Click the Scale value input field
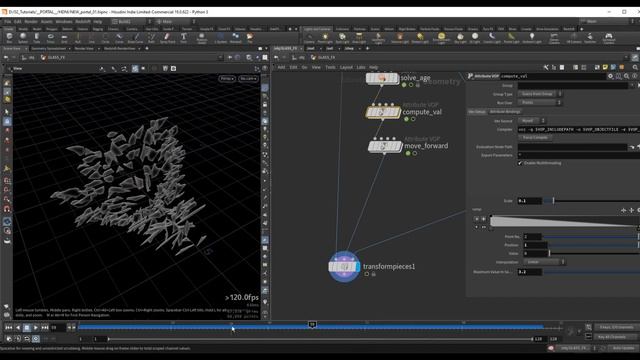 pyautogui.click(x=529, y=201)
